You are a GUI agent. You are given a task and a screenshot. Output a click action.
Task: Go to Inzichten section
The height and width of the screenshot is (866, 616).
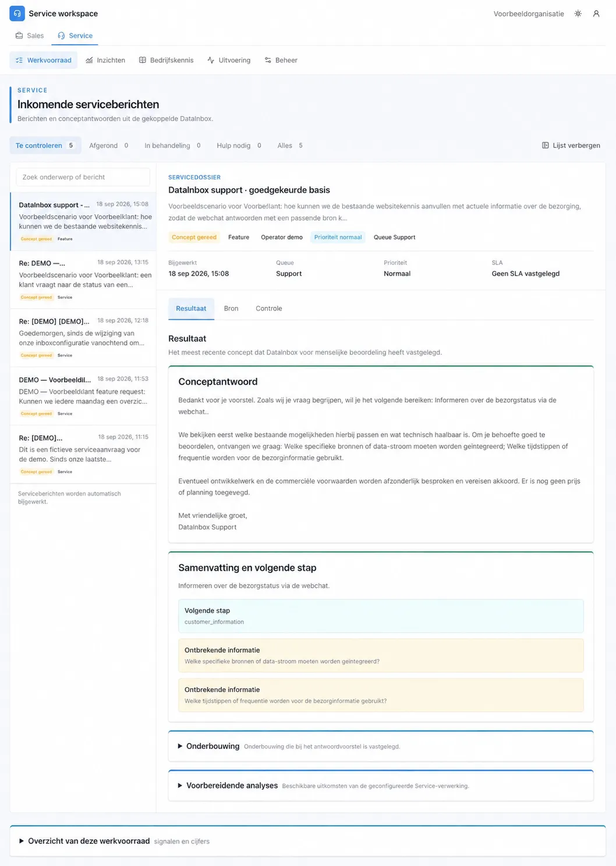coord(105,60)
